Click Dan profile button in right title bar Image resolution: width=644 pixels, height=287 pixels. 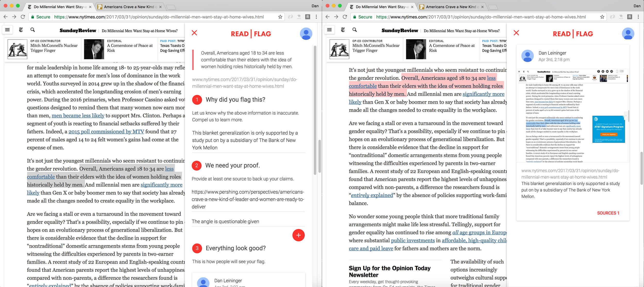click(637, 6)
